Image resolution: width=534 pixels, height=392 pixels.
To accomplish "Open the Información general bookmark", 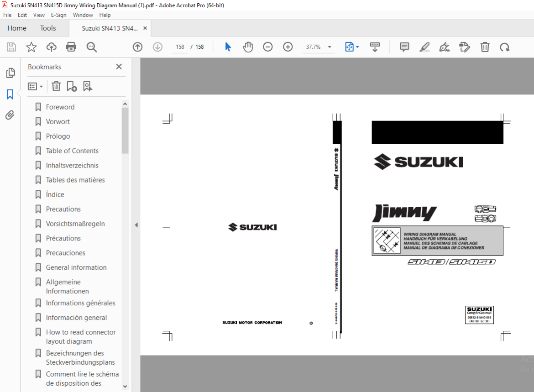I will click(76, 318).
